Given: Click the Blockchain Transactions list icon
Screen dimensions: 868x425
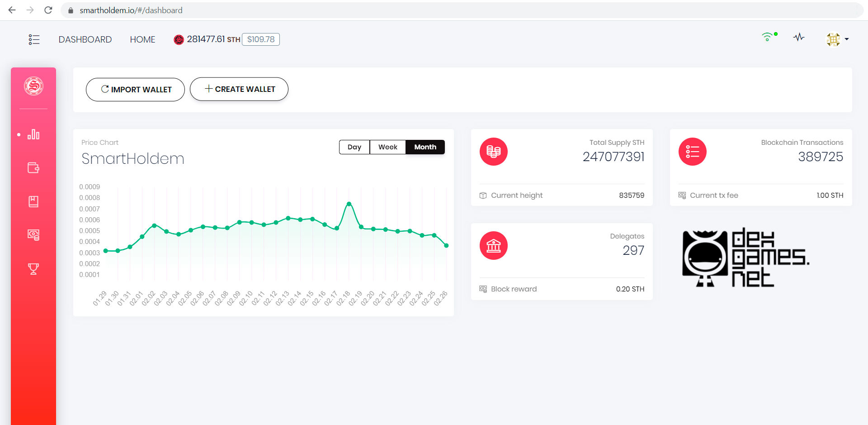Looking at the screenshot, I should (x=693, y=152).
